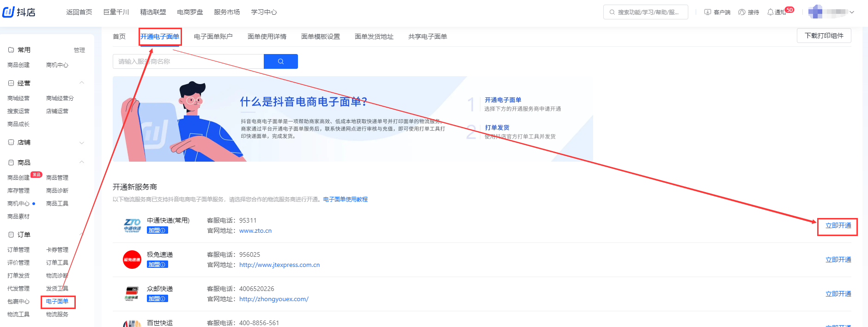Image resolution: width=868 pixels, height=327 pixels.
Task: Open 评价管理 in the sidebar
Action: (18, 262)
